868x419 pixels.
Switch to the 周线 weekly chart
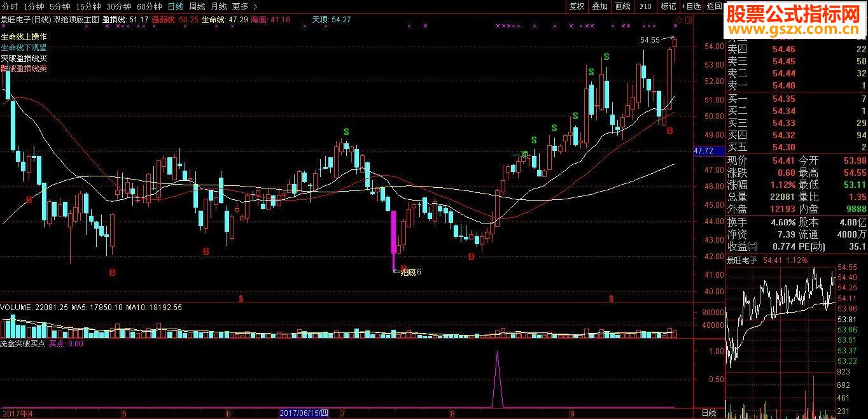197,6
